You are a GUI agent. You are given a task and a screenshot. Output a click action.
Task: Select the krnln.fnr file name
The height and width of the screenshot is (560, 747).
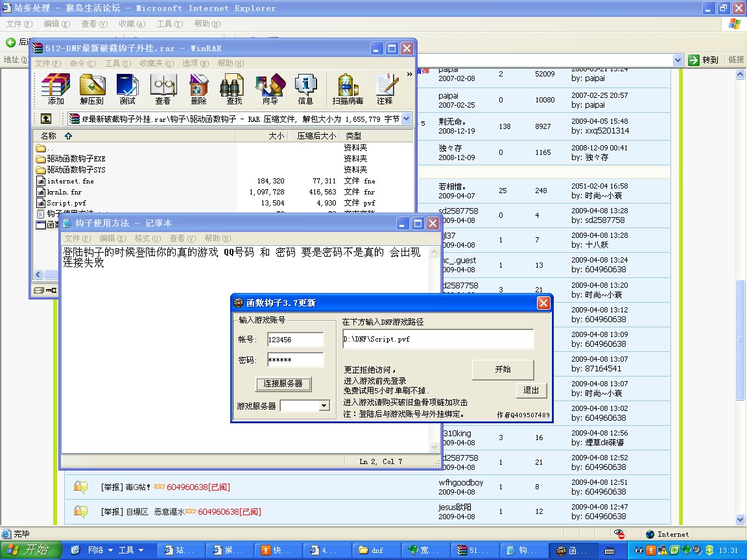click(64, 192)
